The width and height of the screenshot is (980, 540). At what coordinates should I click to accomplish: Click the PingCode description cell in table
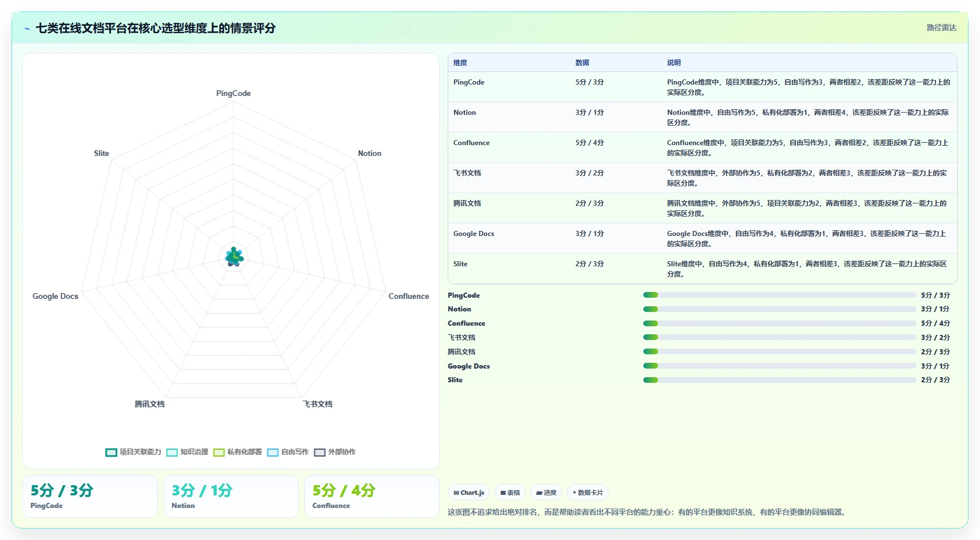(x=808, y=87)
